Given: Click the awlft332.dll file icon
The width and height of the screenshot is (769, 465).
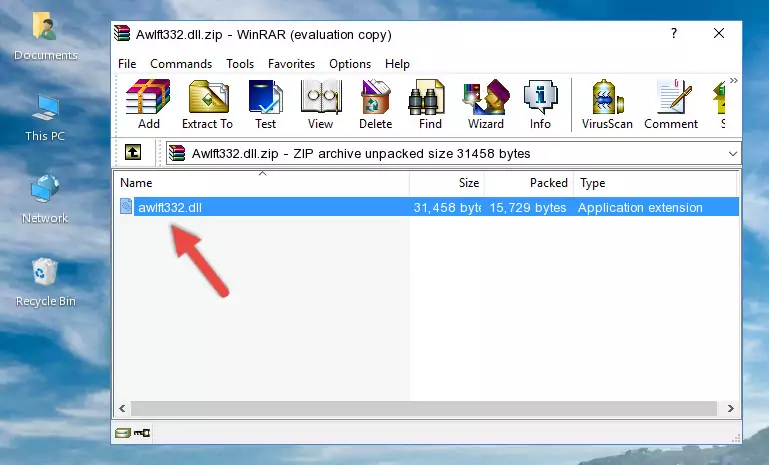Looking at the screenshot, I should (126, 207).
